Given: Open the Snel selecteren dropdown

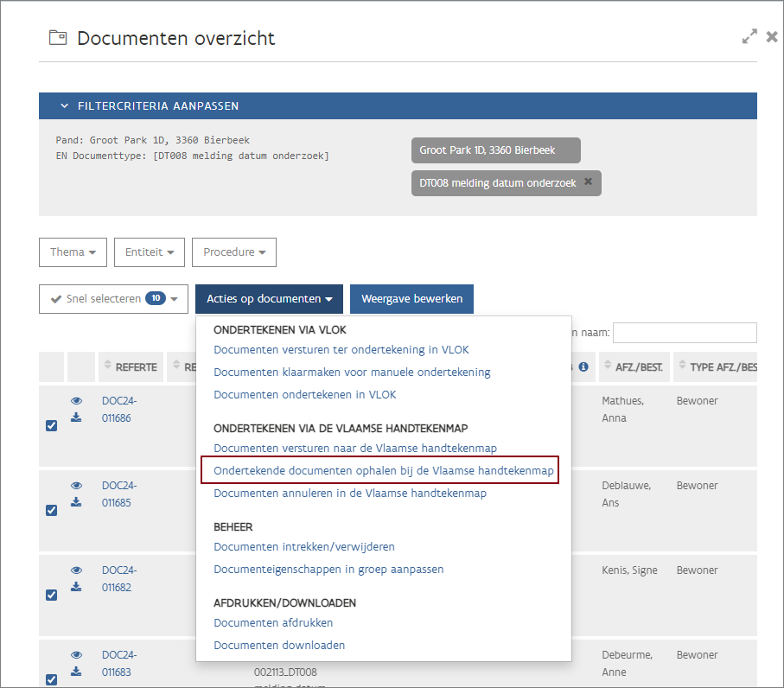Looking at the screenshot, I should click(113, 299).
